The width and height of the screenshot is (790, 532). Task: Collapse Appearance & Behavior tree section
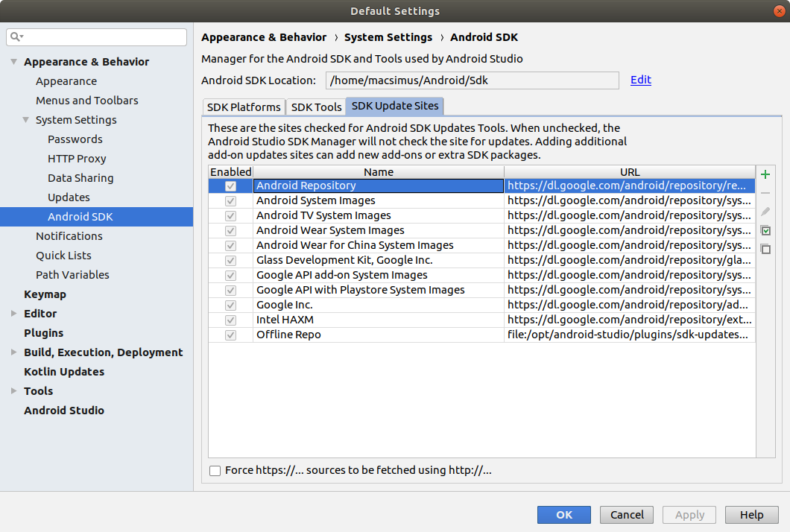13,61
